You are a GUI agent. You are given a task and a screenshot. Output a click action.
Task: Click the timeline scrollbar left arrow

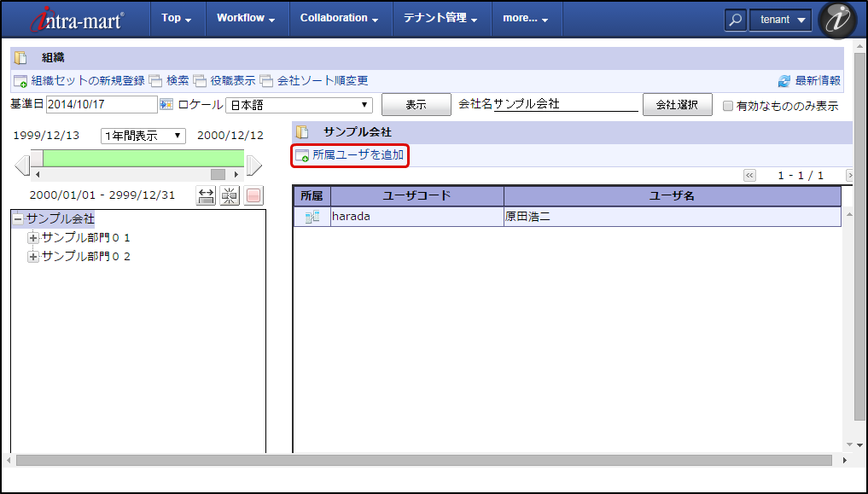point(37,174)
